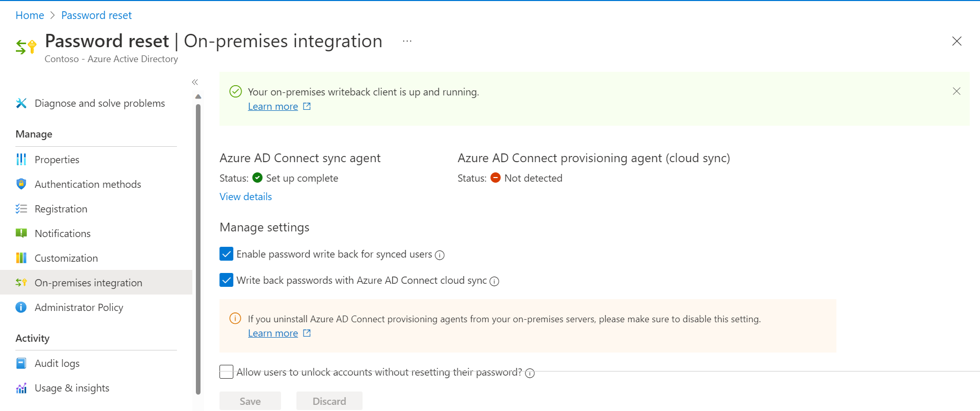The image size is (980, 411).
Task: Select the Diagnose and solve problems wrench icon
Action: click(21, 103)
